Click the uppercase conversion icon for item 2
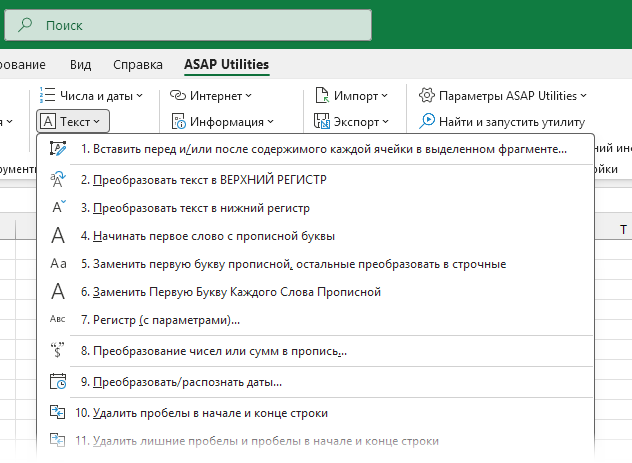Screen dimensions: 632x463 coord(58,179)
